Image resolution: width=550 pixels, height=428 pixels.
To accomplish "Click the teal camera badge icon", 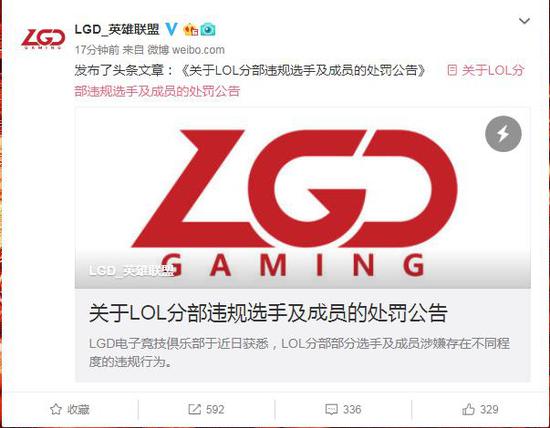I will [x=208, y=30].
